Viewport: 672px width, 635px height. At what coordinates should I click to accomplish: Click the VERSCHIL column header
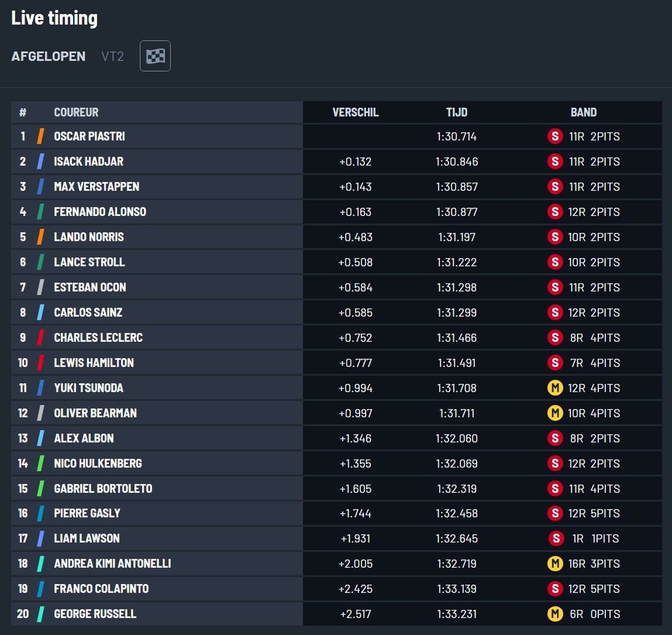pyautogui.click(x=356, y=112)
